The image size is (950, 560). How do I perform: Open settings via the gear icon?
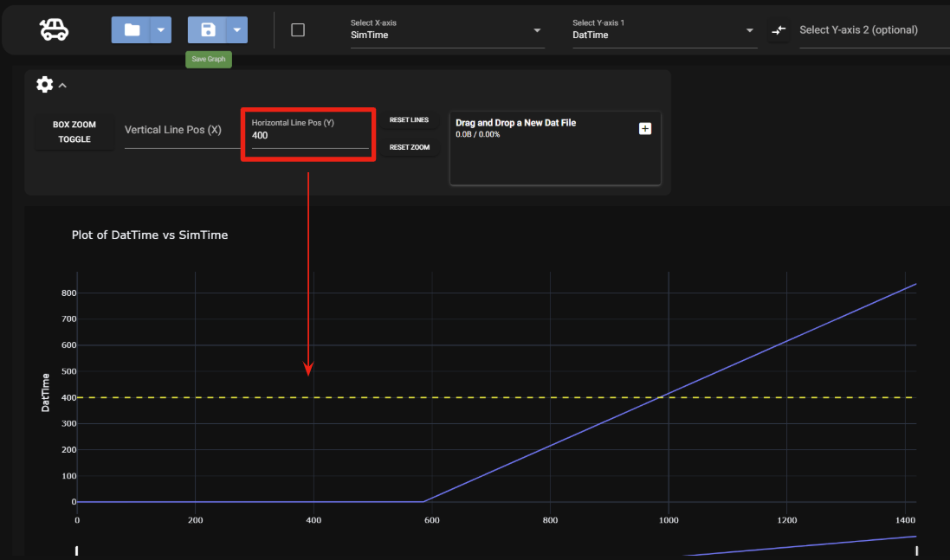pyautogui.click(x=44, y=84)
